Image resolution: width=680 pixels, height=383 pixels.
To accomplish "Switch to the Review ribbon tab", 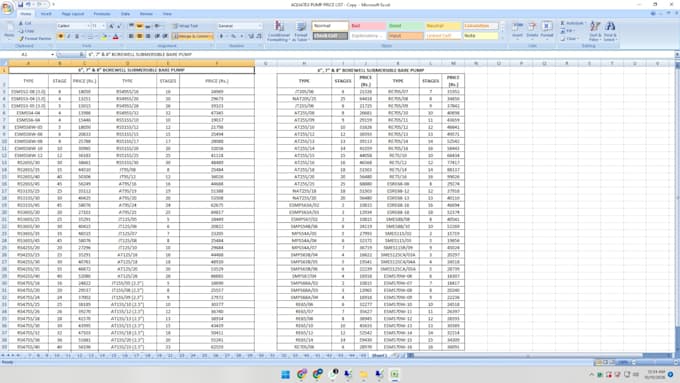I will click(146, 14).
